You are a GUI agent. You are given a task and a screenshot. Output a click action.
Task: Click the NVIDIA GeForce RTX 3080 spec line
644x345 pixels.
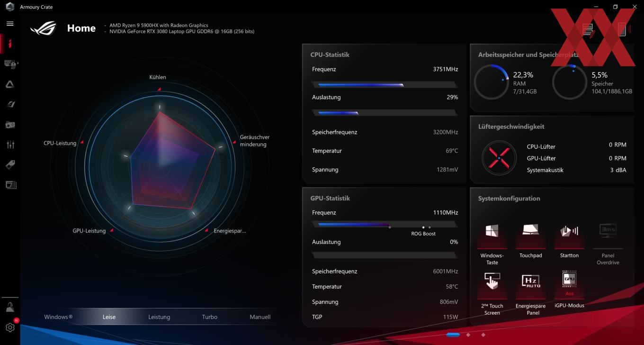(182, 31)
